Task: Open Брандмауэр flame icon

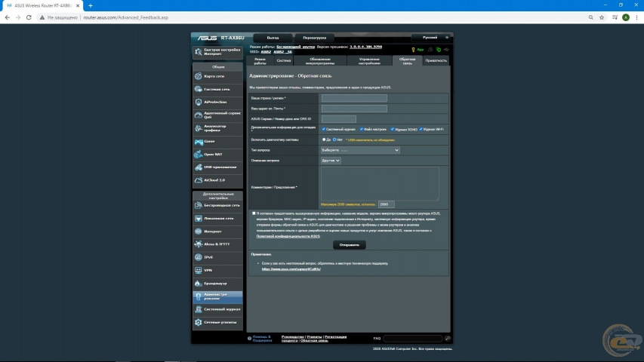Action: pos(199,284)
